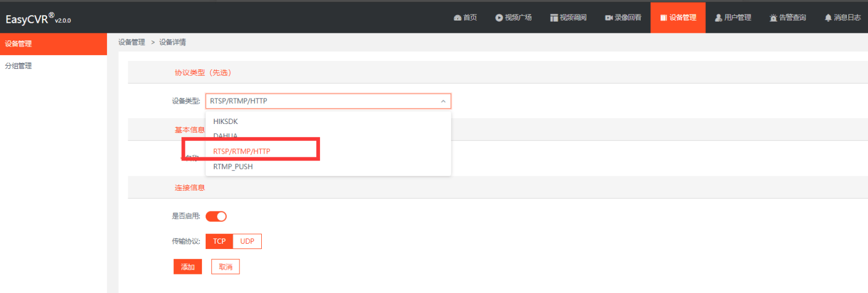The width and height of the screenshot is (868, 293).
Task: Click the 添加 button
Action: (188, 267)
